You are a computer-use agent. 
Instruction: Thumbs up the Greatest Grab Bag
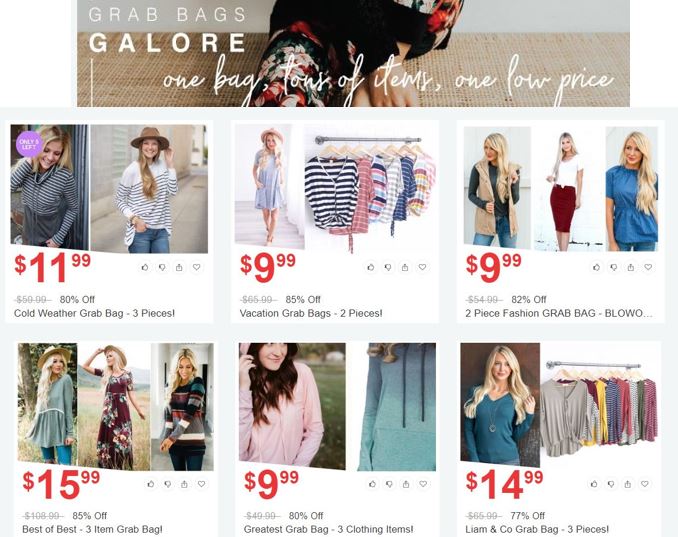tap(372, 484)
